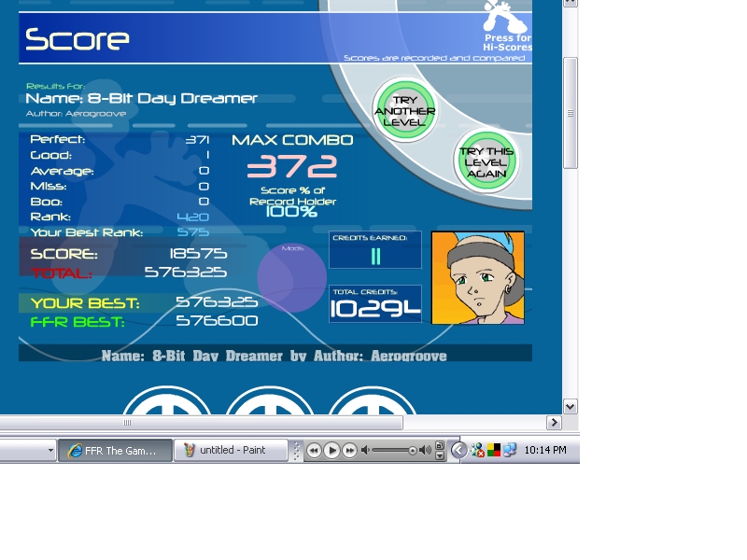Restore the media player from toolbar mode
This screenshot has width=747, height=560.
click(440, 445)
